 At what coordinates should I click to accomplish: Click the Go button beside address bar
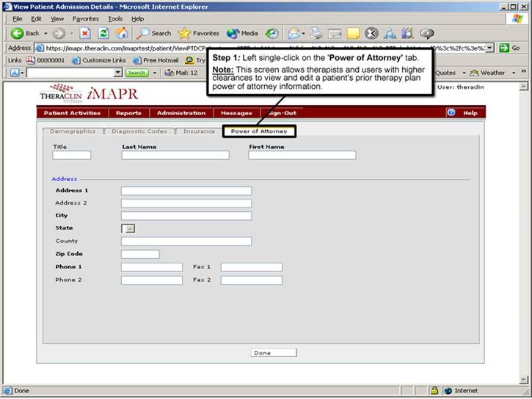click(x=509, y=48)
